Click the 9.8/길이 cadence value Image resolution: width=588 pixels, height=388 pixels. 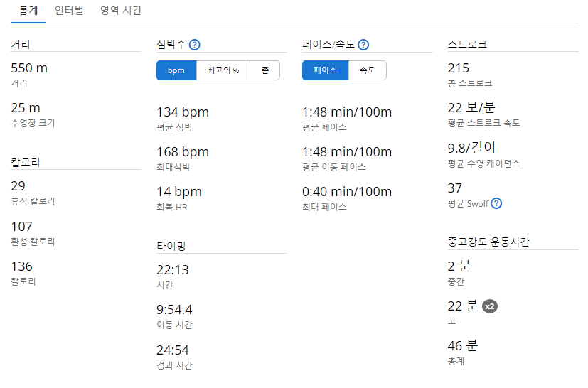pos(471,148)
